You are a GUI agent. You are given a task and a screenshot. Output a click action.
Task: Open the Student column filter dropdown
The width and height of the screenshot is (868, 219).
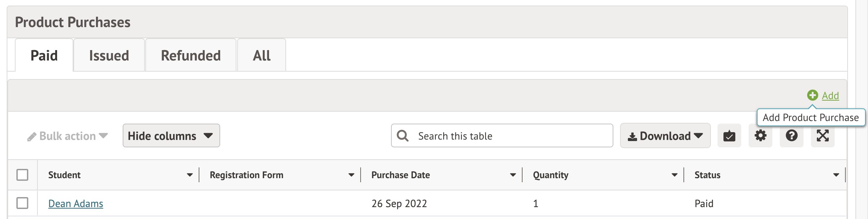pyautogui.click(x=189, y=174)
